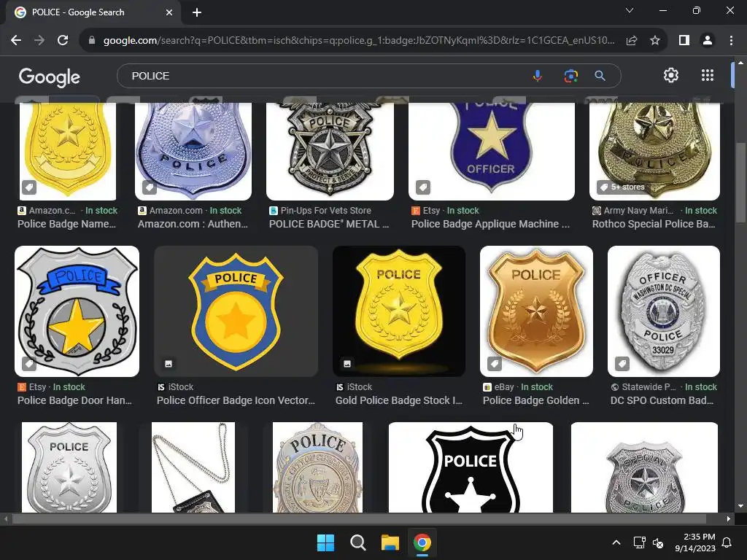Image resolution: width=747 pixels, height=560 pixels.
Task: Click the browser forward arrow
Action: click(39, 41)
